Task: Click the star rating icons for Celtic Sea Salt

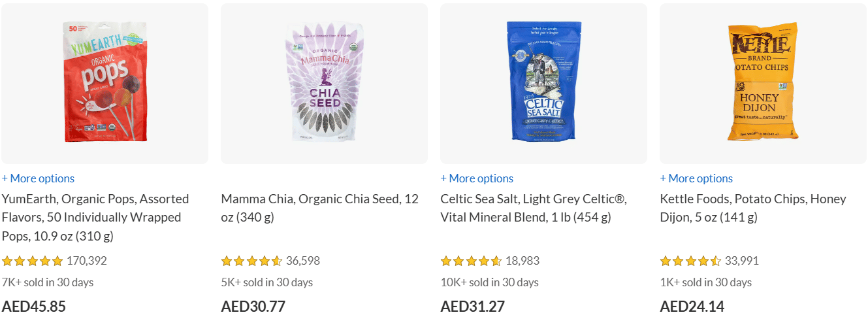Action: pyautogui.click(x=472, y=261)
